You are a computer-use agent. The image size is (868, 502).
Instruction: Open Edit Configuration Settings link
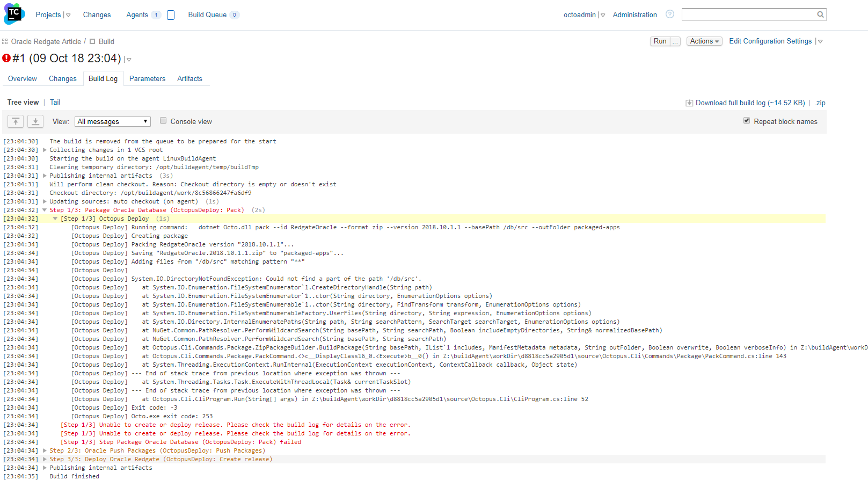point(770,41)
